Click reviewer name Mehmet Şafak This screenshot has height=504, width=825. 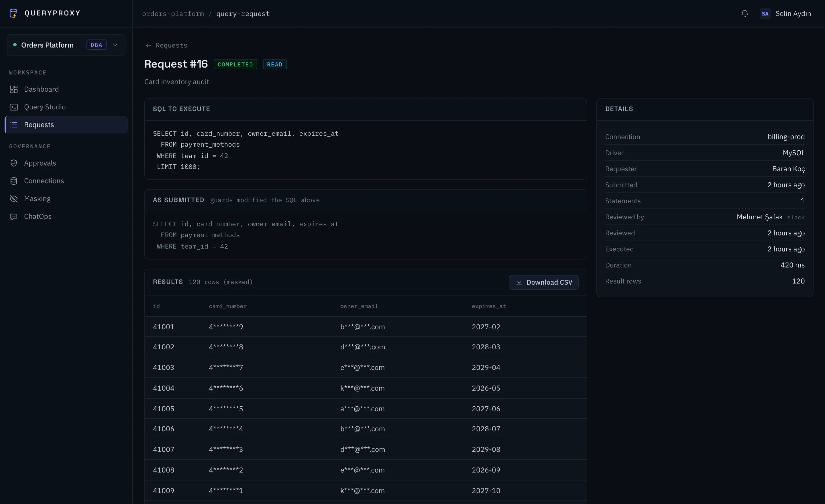click(x=760, y=217)
